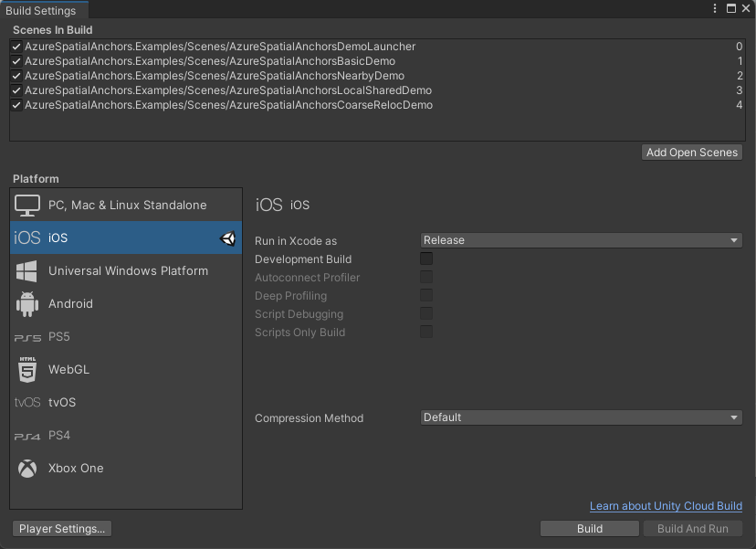Open the Run in Xcode as dropdown
This screenshot has width=756, height=549.
pyautogui.click(x=581, y=239)
